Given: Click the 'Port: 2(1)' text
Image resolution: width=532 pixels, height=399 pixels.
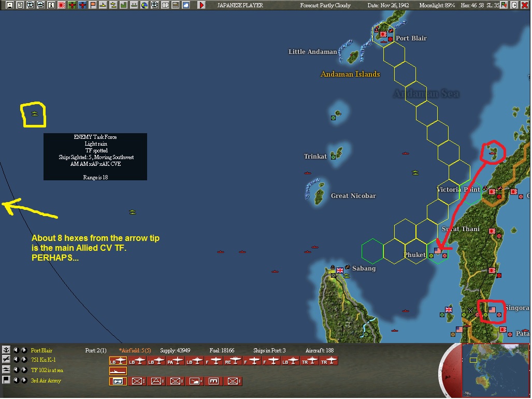Looking at the screenshot, I should click(x=96, y=350).
